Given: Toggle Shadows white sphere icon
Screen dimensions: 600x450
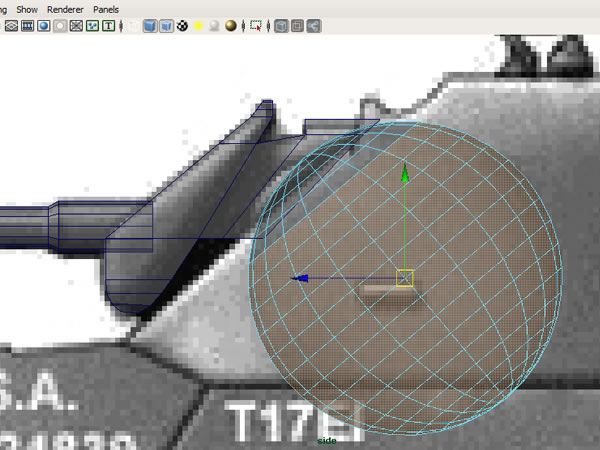Looking at the screenshot, I should pos(214,26).
